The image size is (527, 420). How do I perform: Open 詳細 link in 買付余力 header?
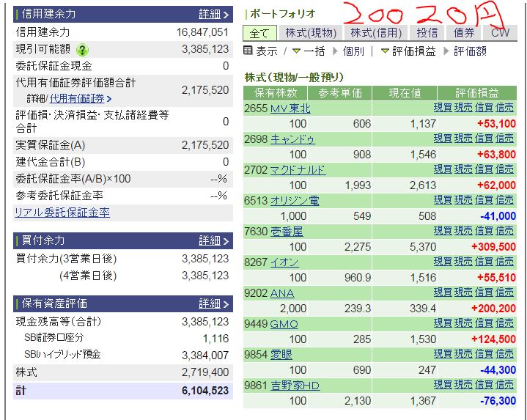pyautogui.click(x=213, y=240)
